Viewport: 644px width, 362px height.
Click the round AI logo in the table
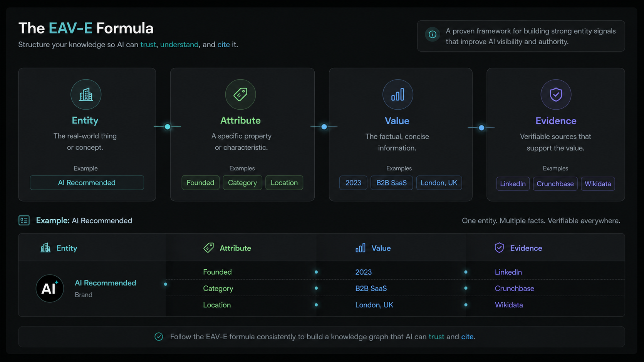coord(50,288)
